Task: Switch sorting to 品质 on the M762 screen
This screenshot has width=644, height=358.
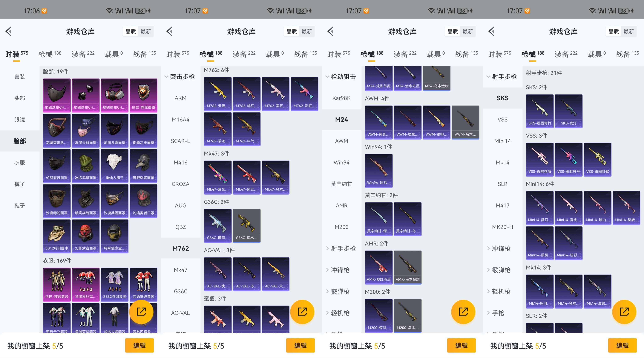Action: [x=291, y=31]
